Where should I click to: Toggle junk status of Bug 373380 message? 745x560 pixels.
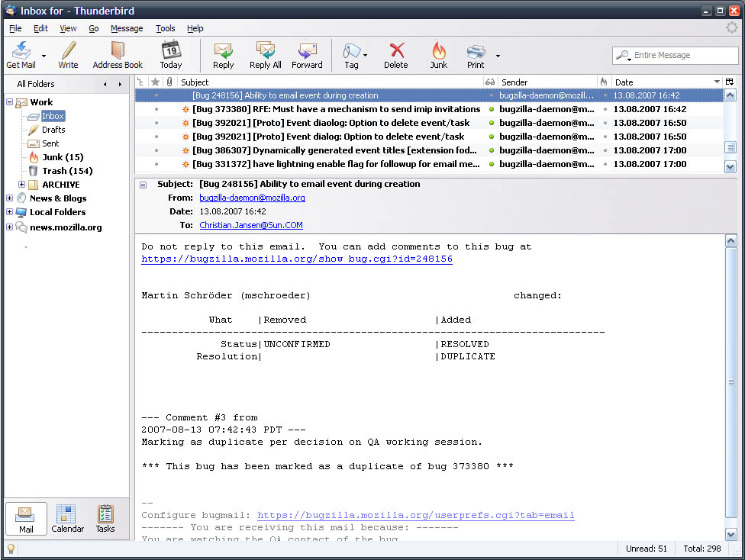(605, 109)
